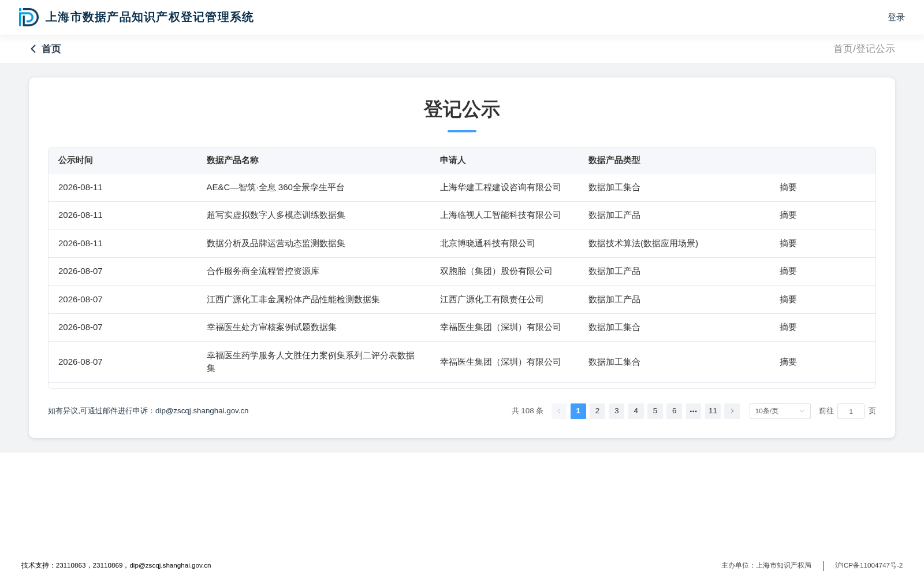Screen dimensions: 924x578
Task: Click the system logo icon in header
Action: [x=28, y=17]
